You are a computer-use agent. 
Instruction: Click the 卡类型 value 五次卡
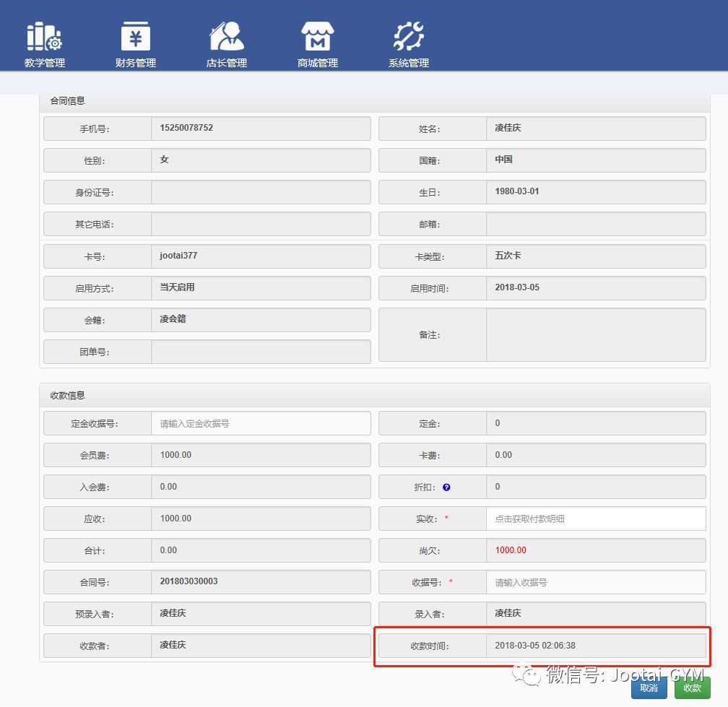click(508, 256)
